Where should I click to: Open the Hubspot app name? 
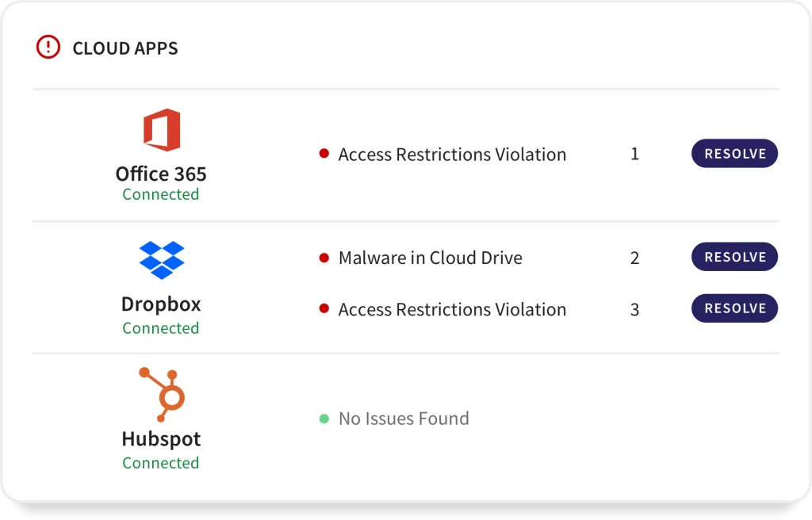[161, 439]
